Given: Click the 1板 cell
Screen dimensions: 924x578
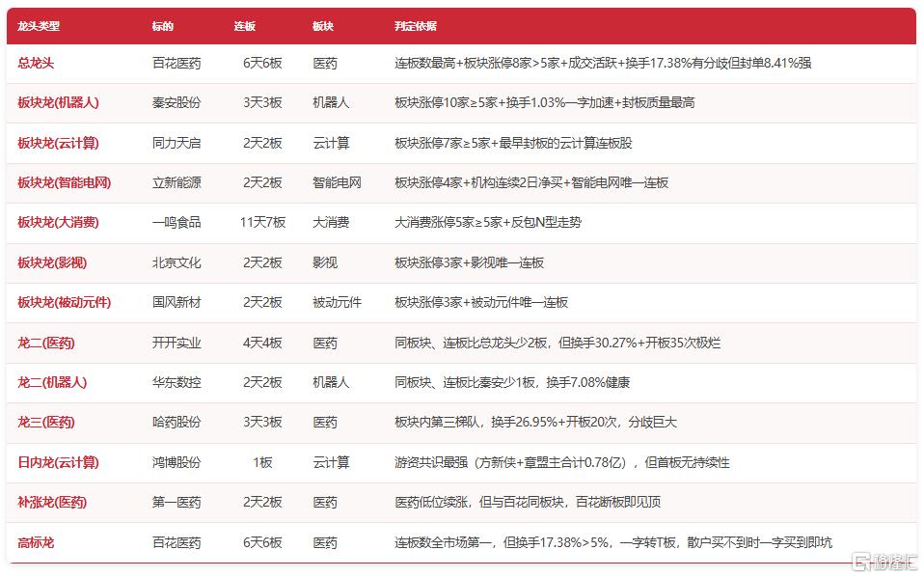Looking at the screenshot, I should (262, 463).
